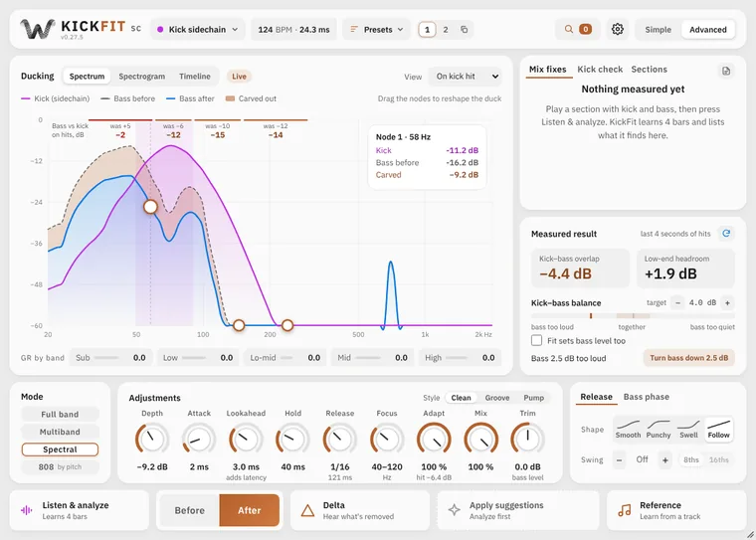Open the On kick hit view dropdown
The height and width of the screenshot is (540, 756).
[466, 77]
